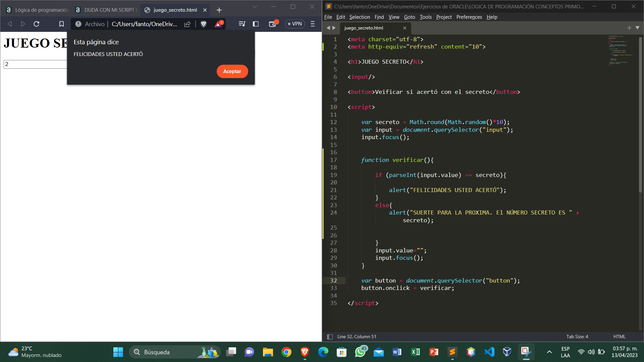644x362 pixels.
Task: Open View menu in Sublime Text
Action: point(394,17)
